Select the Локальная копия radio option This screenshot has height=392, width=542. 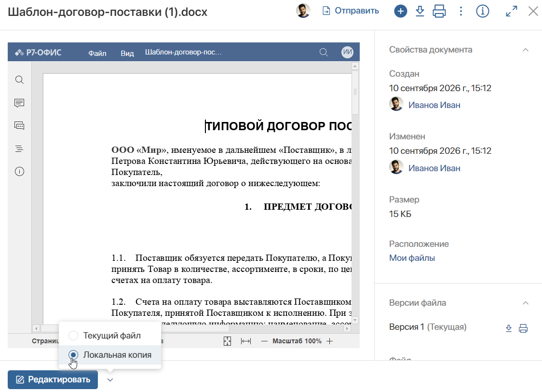(73, 355)
